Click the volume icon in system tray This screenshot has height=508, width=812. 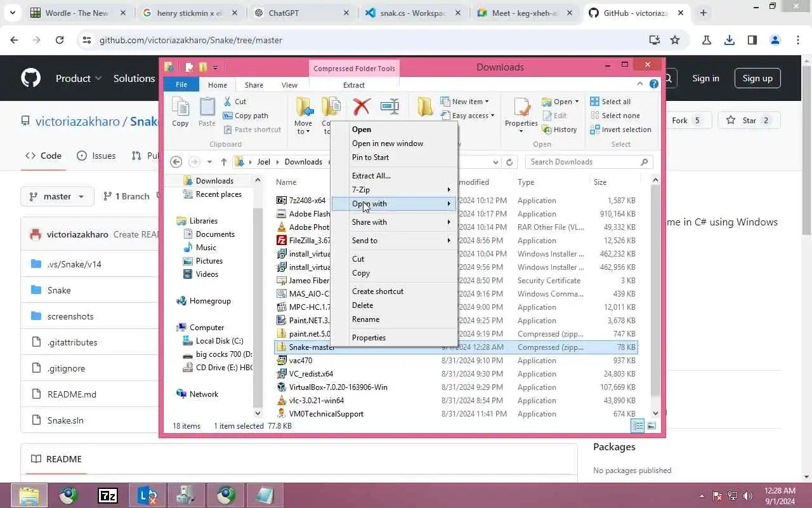pos(748,496)
